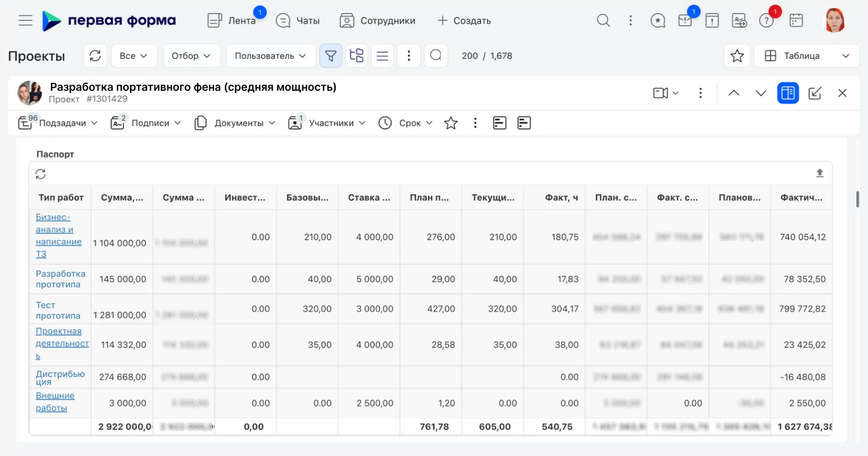Click the export icon above the table
This screenshot has height=456, width=868.
pos(820,173)
